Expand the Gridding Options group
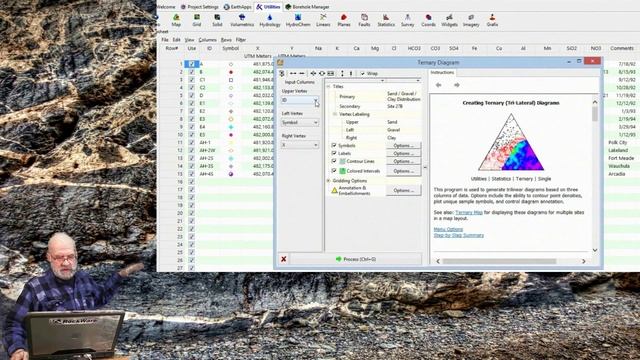 click(328, 181)
